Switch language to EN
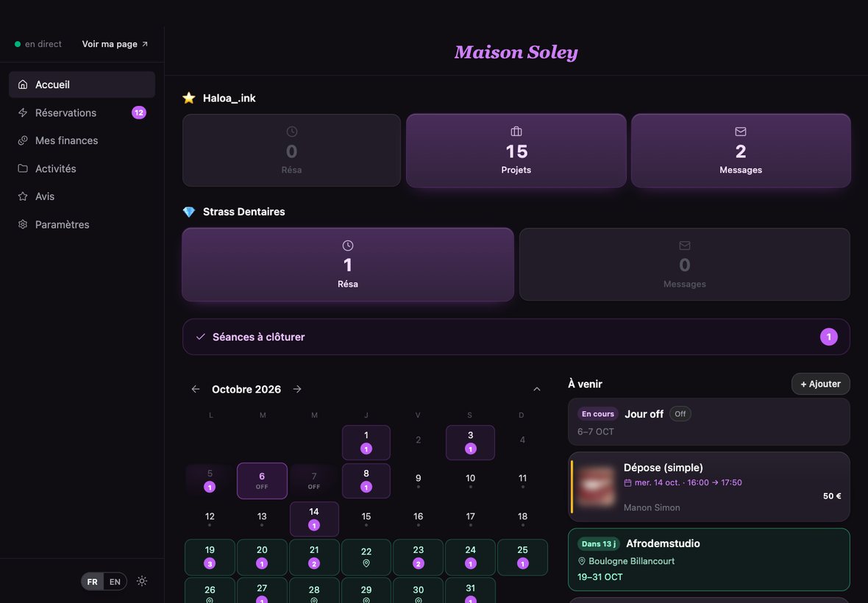 [115, 582]
